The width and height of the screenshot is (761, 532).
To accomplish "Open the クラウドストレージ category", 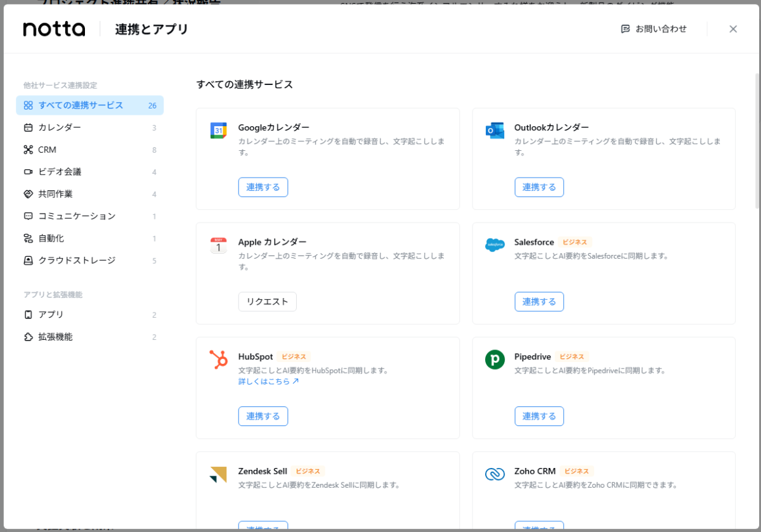I will pyautogui.click(x=77, y=261).
